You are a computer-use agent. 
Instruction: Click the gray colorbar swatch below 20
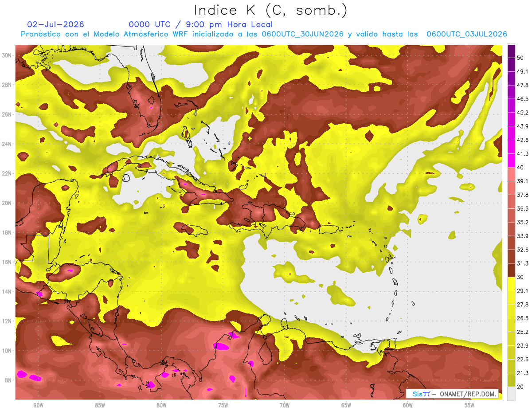pyautogui.click(x=511, y=393)
